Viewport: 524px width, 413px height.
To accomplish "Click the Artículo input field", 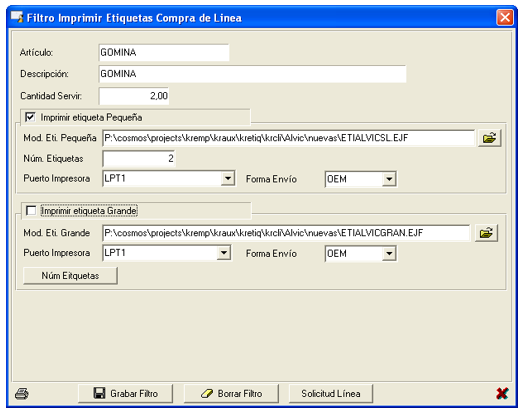I will (x=164, y=52).
